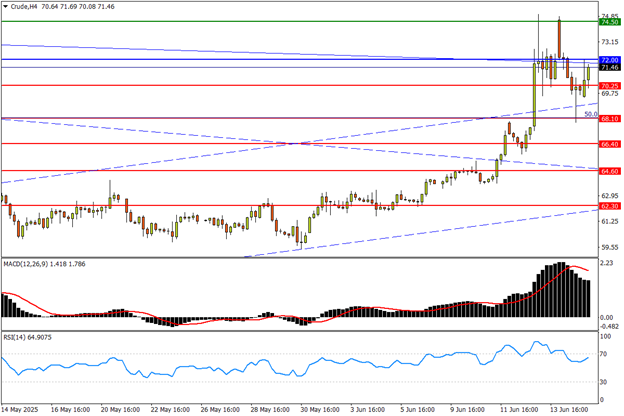624x416 pixels.
Task: Select the red 64.60 level label
Action: point(610,172)
